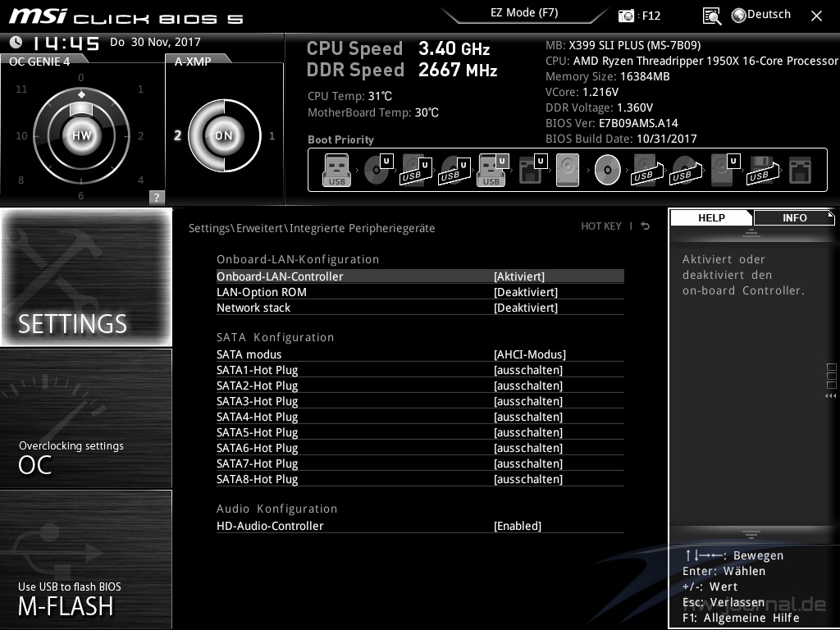840x630 pixels.
Task: Click the clock icon beside the time
Action: point(16,42)
